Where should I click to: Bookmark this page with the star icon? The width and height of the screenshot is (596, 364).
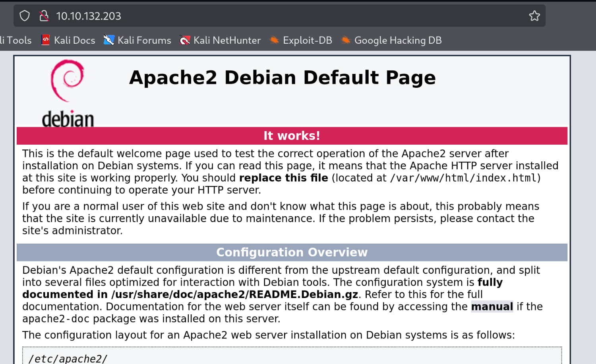point(534,16)
